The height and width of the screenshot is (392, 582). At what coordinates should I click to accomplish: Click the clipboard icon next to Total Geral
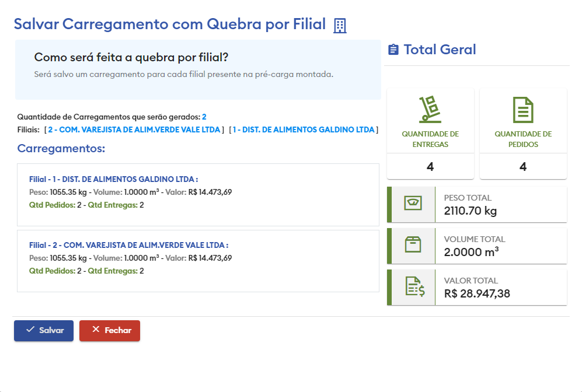click(393, 50)
